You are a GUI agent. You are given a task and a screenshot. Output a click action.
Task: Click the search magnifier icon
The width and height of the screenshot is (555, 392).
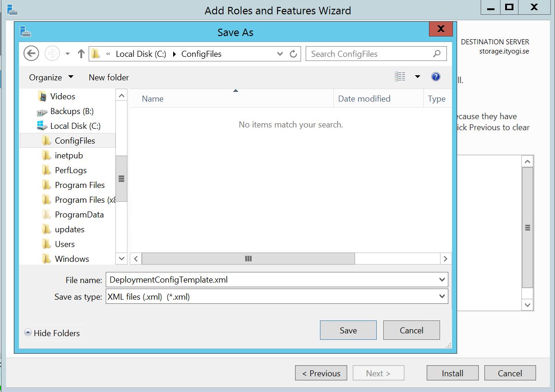(437, 54)
